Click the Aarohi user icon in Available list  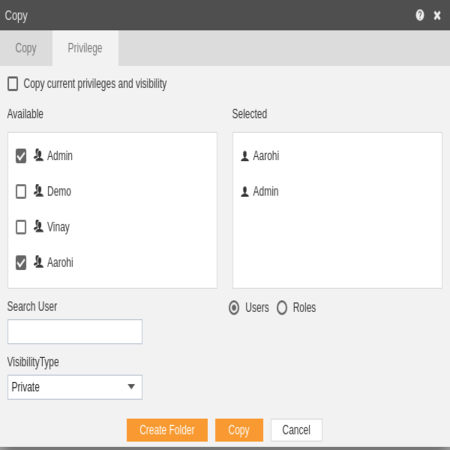[x=38, y=262]
